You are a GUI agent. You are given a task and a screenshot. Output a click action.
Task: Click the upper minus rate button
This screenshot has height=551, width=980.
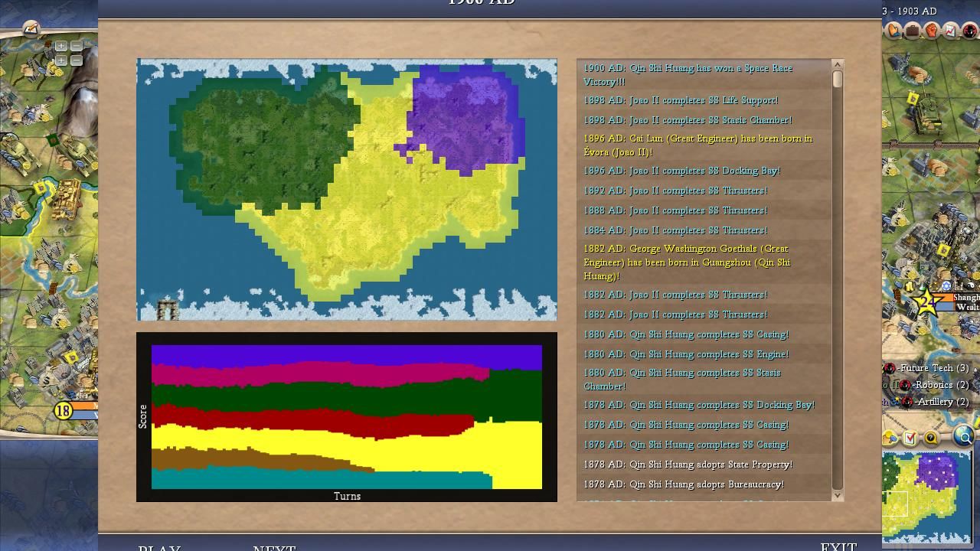pos(76,46)
